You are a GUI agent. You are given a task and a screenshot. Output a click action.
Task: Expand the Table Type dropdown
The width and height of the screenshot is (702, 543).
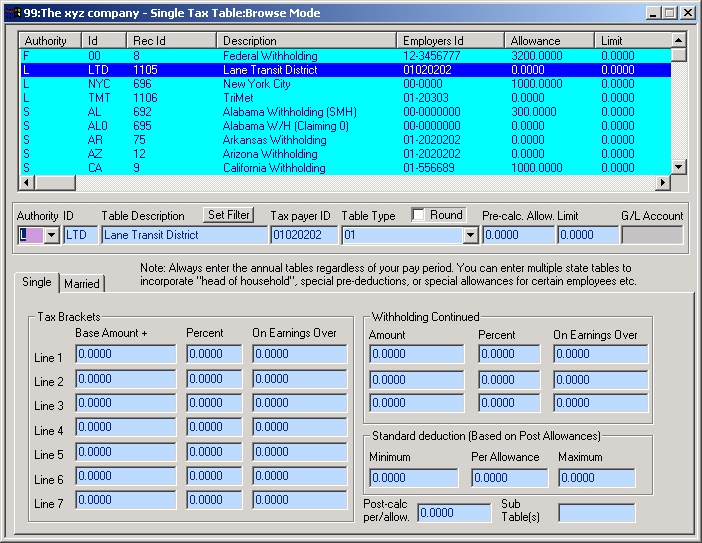[x=469, y=235]
